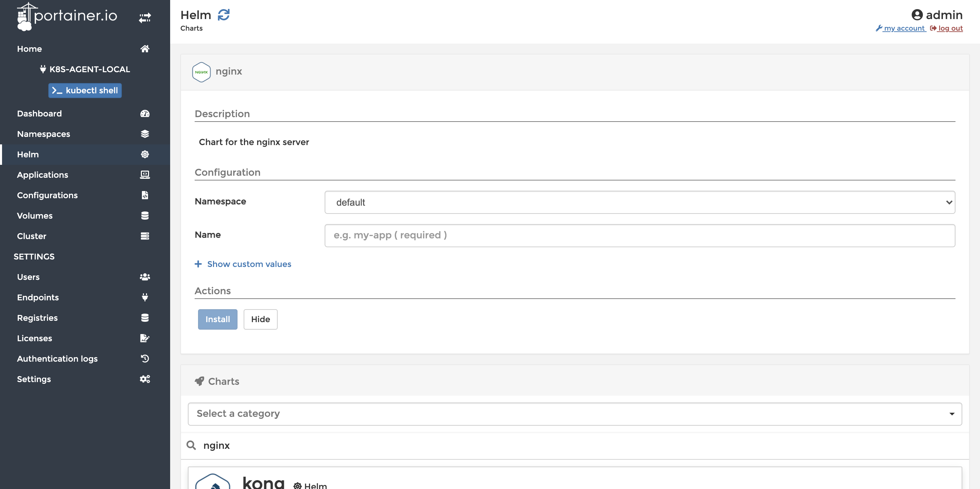This screenshot has width=980, height=489.
Task: Click the kong chart card
Action: (575, 478)
